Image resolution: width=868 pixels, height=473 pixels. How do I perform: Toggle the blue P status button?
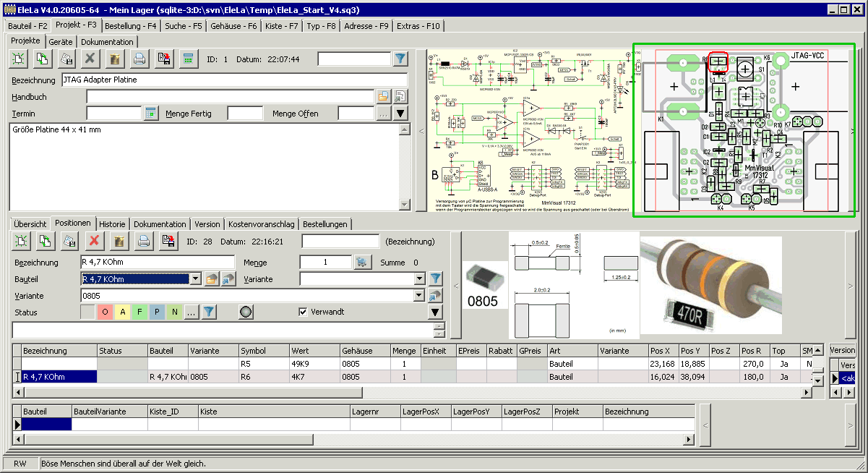pyautogui.click(x=157, y=312)
